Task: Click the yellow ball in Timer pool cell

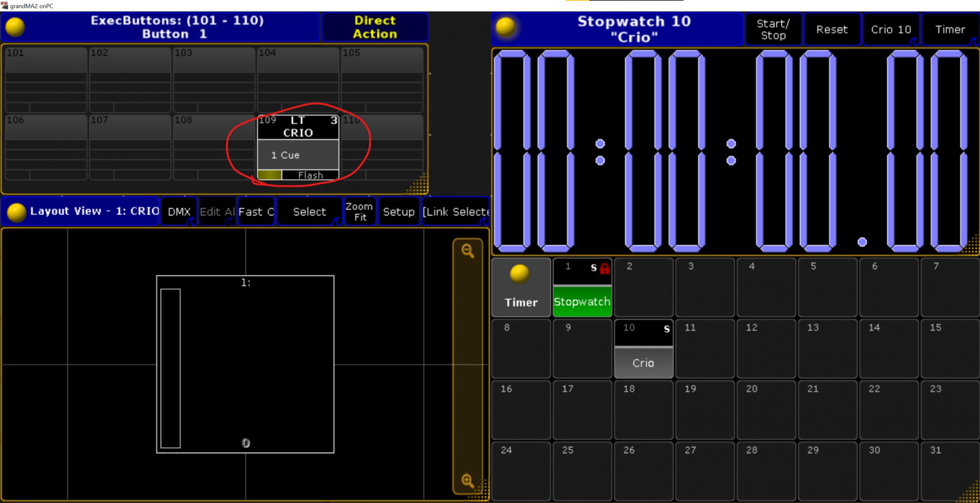Action: [x=520, y=274]
